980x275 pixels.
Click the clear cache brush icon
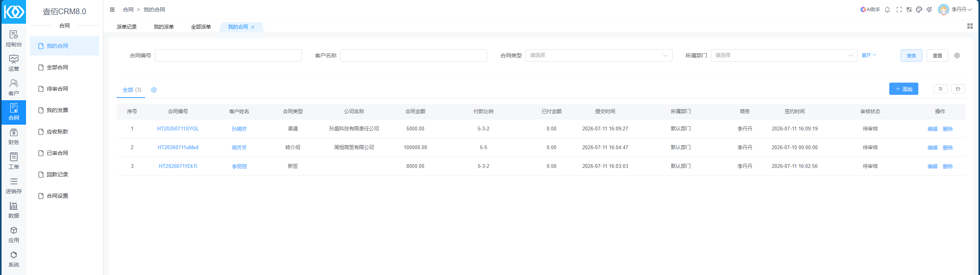[x=929, y=10]
